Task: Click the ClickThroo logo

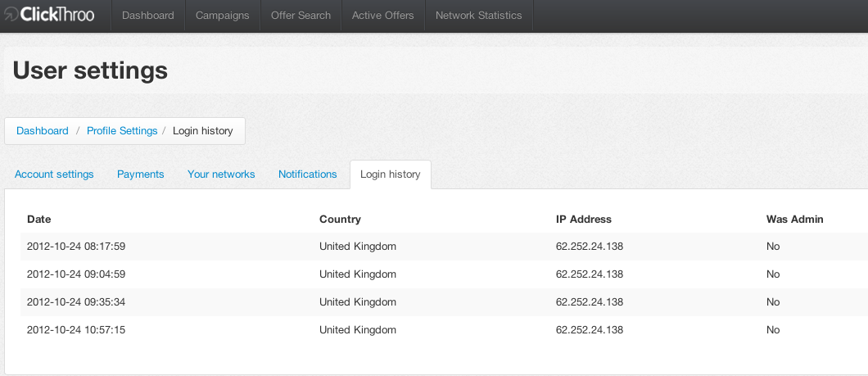Action: coord(49,16)
